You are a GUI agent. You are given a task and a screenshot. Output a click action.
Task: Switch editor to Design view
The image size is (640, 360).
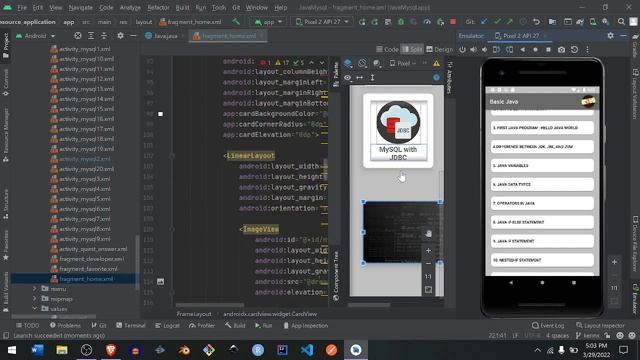click(440, 49)
